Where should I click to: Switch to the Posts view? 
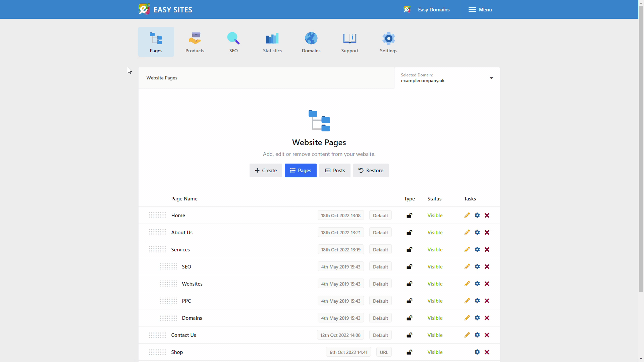tap(335, 170)
